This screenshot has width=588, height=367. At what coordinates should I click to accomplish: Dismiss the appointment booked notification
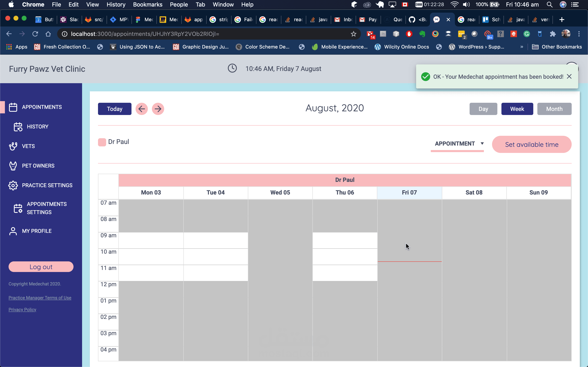click(x=569, y=77)
